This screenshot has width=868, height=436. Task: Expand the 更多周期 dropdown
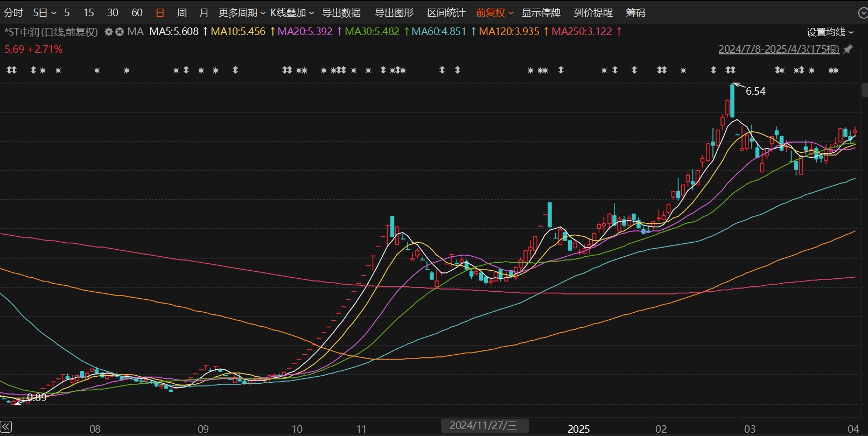(x=242, y=12)
